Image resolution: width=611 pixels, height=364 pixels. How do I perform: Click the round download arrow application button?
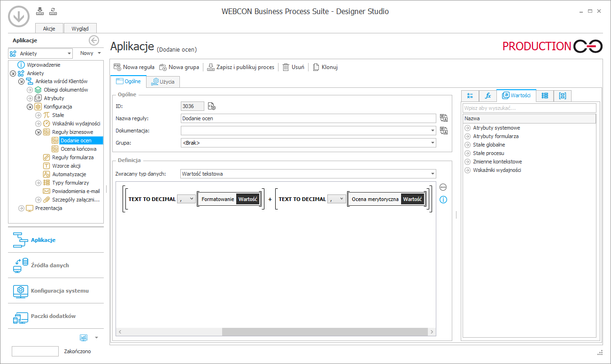(19, 16)
